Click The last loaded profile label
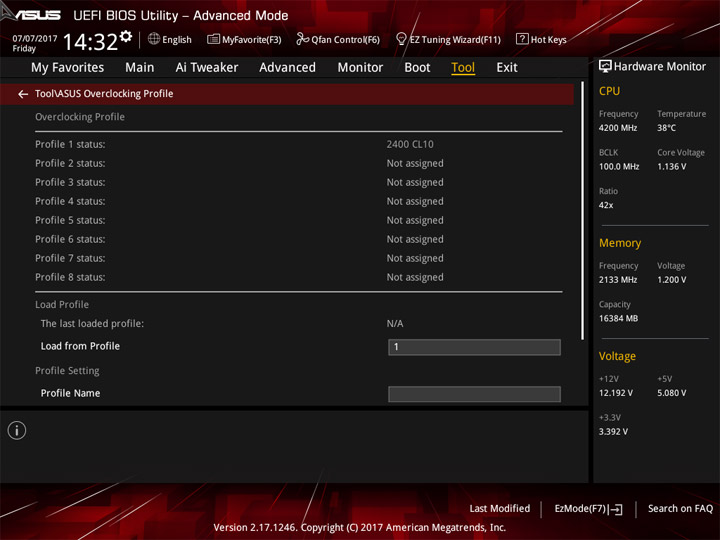The height and width of the screenshot is (540, 720). click(92, 324)
